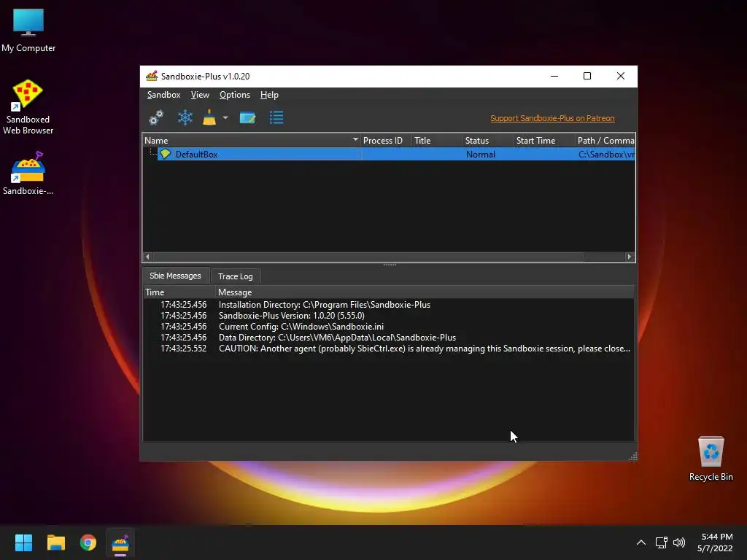Select the My Computer desktop icon
Viewport: 747px width, 560px height.
pyautogui.click(x=28, y=31)
